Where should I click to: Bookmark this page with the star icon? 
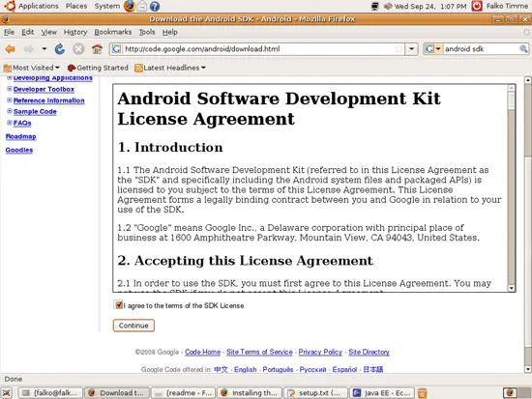click(399, 49)
